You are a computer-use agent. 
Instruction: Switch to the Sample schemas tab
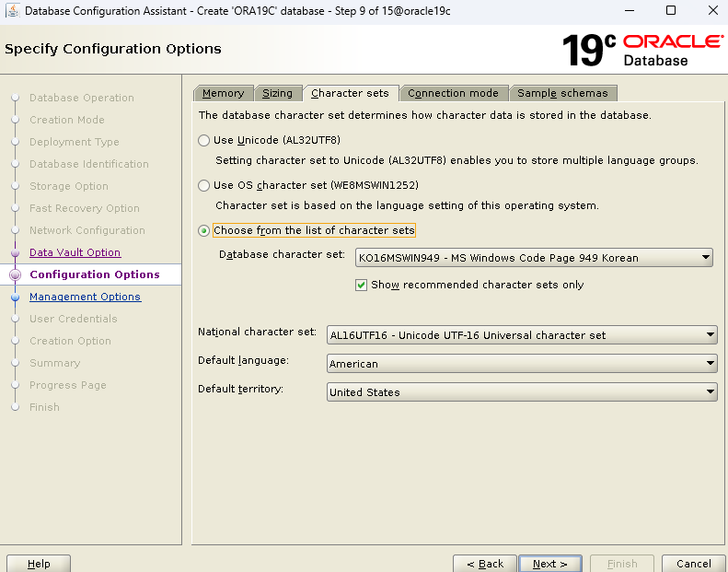pos(562,93)
